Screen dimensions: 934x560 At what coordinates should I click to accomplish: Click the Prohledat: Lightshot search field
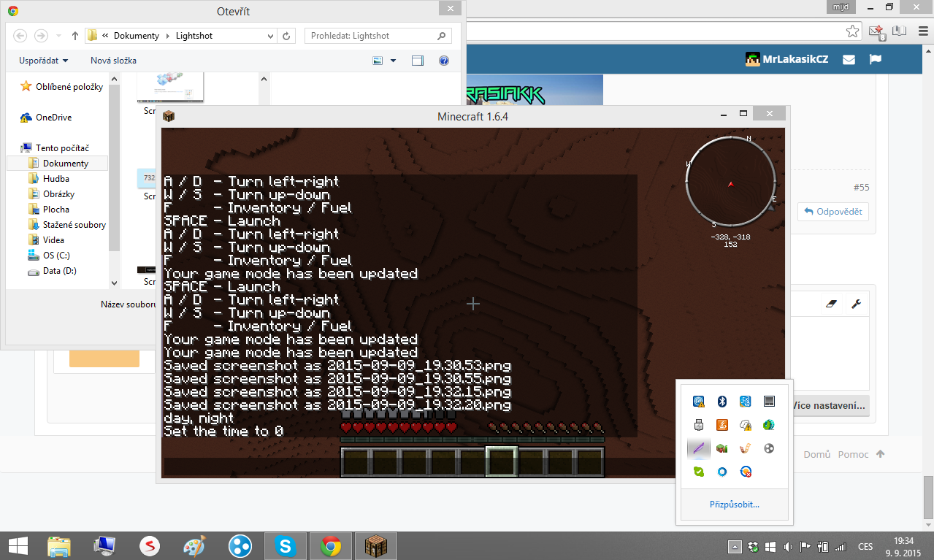tap(372, 36)
